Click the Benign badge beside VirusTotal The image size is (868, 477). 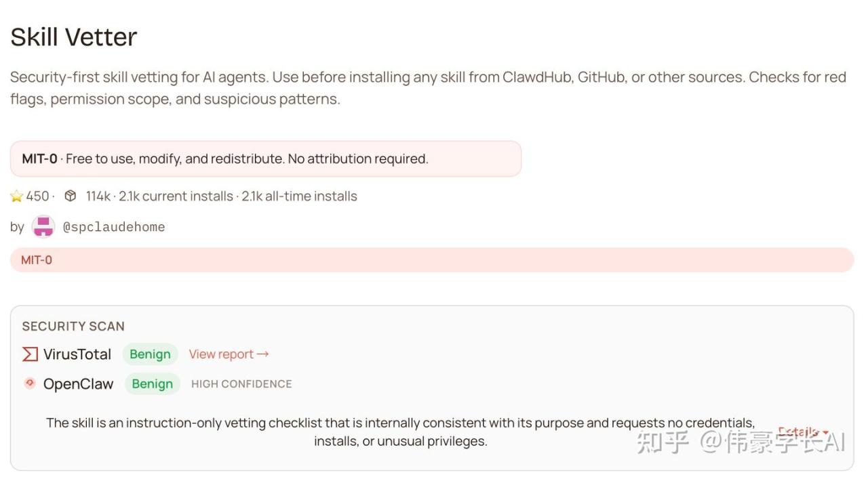pyautogui.click(x=150, y=354)
